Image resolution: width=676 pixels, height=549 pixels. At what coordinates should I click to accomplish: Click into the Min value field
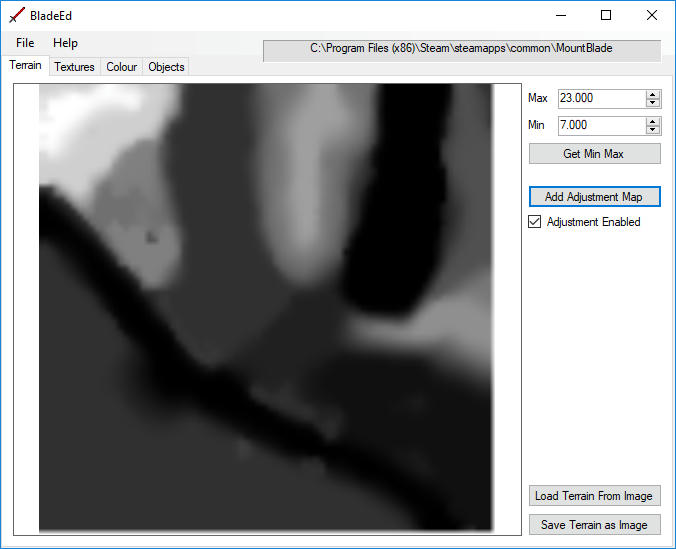point(601,125)
